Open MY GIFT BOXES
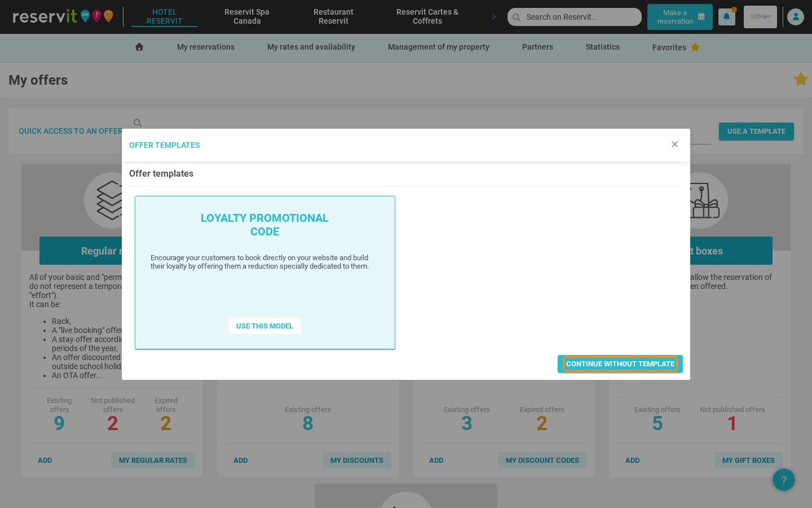The width and height of the screenshot is (812, 508). 748,461
